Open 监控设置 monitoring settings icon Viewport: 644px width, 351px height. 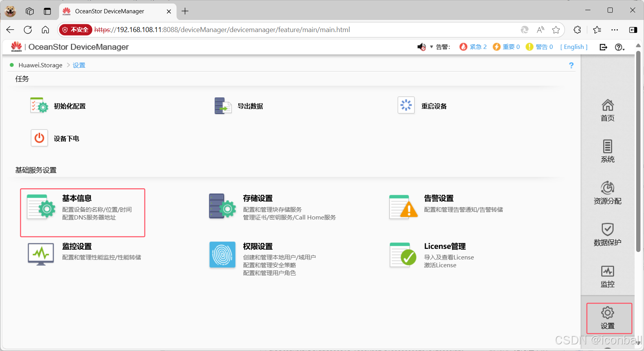[x=41, y=254]
